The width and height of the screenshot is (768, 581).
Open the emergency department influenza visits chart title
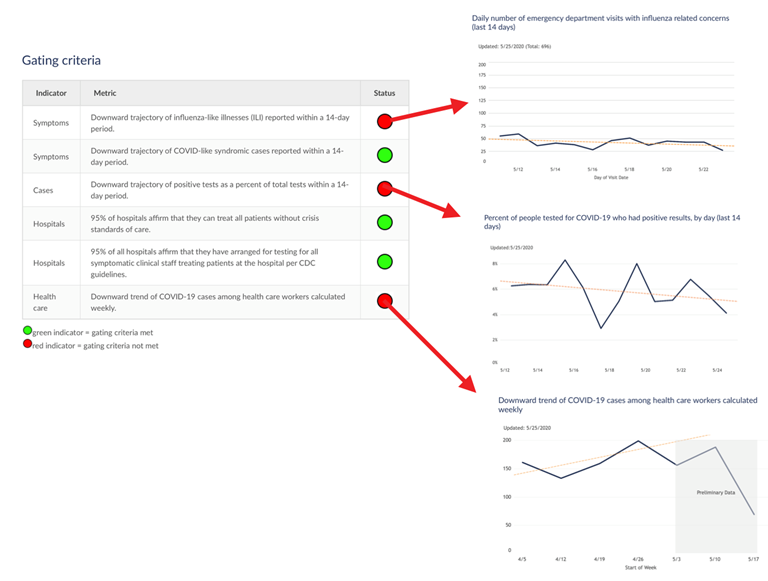point(600,23)
